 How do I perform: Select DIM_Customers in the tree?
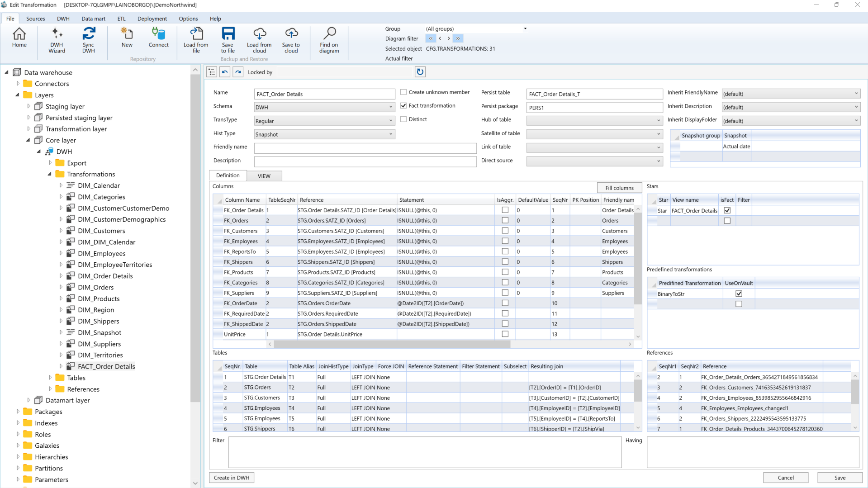click(101, 231)
